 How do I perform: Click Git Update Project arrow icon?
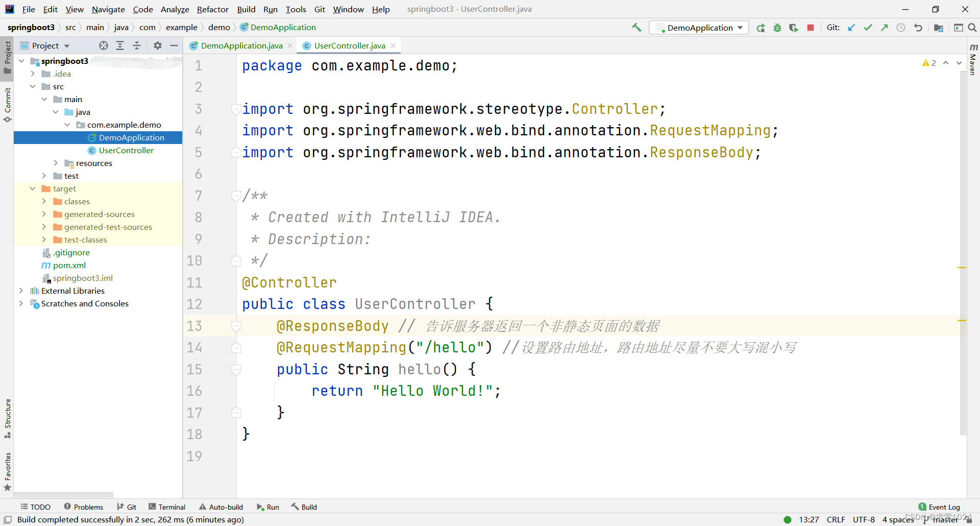click(851, 28)
